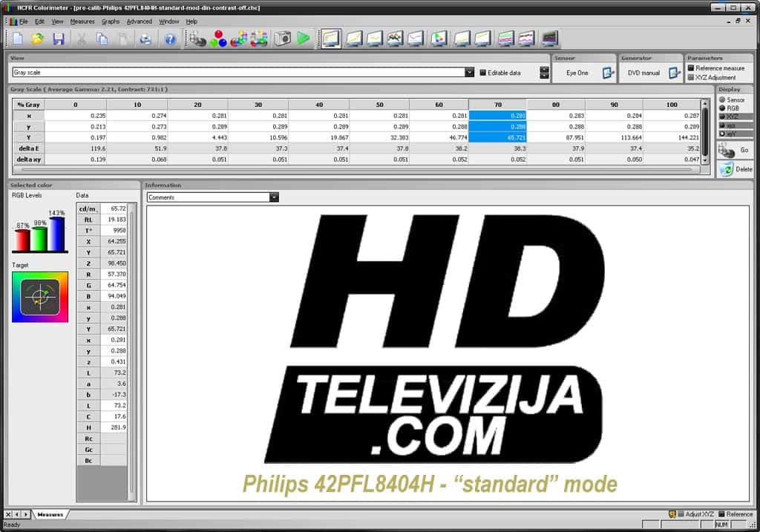This screenshot has width=760, height=532.
Task: Click the Data panel vertical scrollbar
Action: 131,351
